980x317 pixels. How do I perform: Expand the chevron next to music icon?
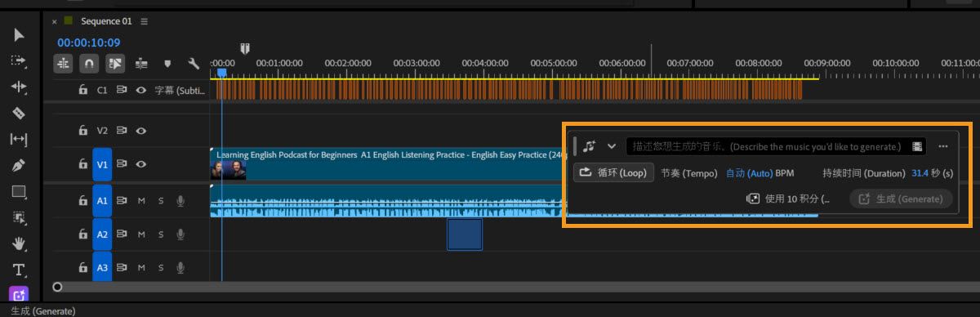pos(612,146)
